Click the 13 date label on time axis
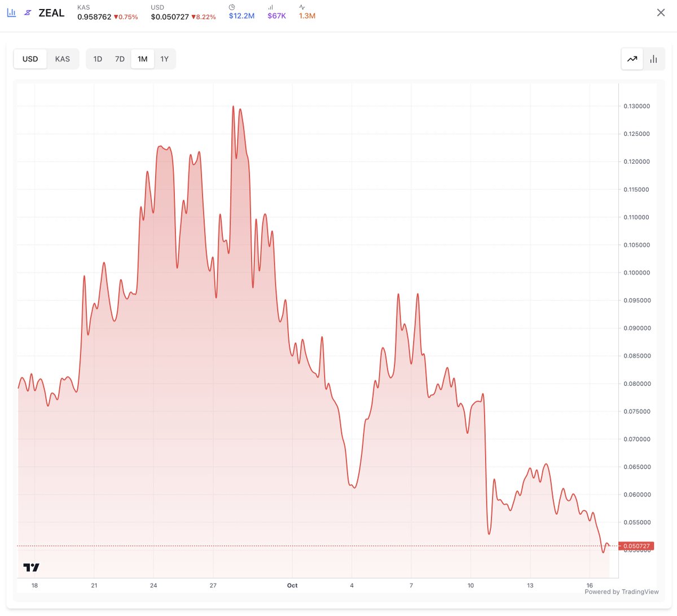The image size is (677, 616). tap(530, 586)
